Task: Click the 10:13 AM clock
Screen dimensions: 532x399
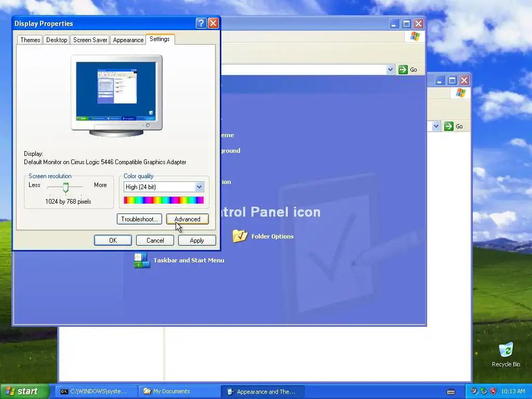Action: point(513,392)
